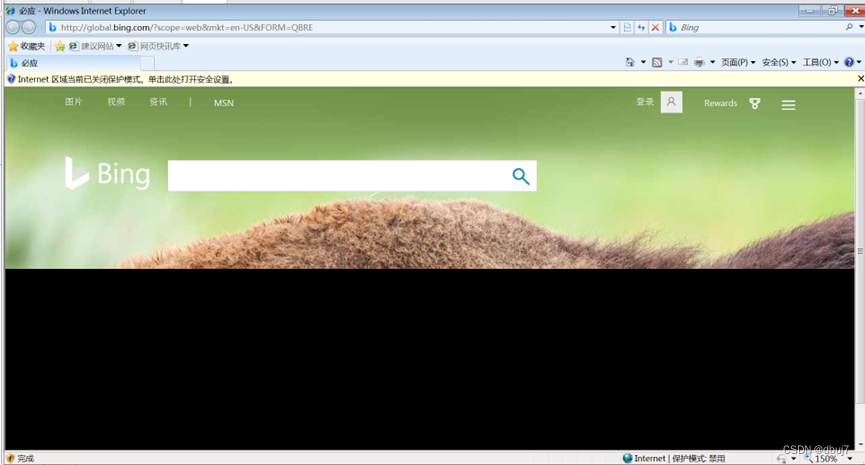Open the 安全(S) menu

pyautogui.click(x=778, y=62)
